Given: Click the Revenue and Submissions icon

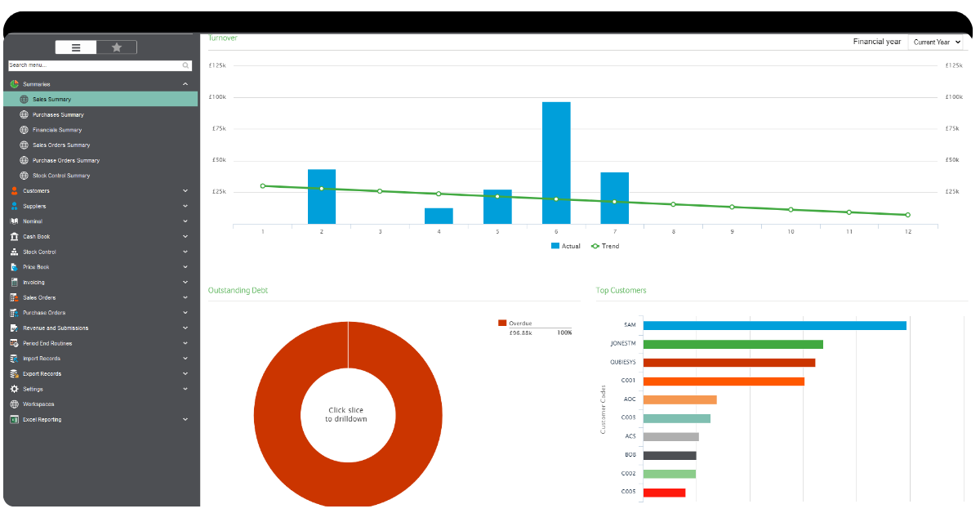Looking at the screenshot, I should click(x=14, y=328).
